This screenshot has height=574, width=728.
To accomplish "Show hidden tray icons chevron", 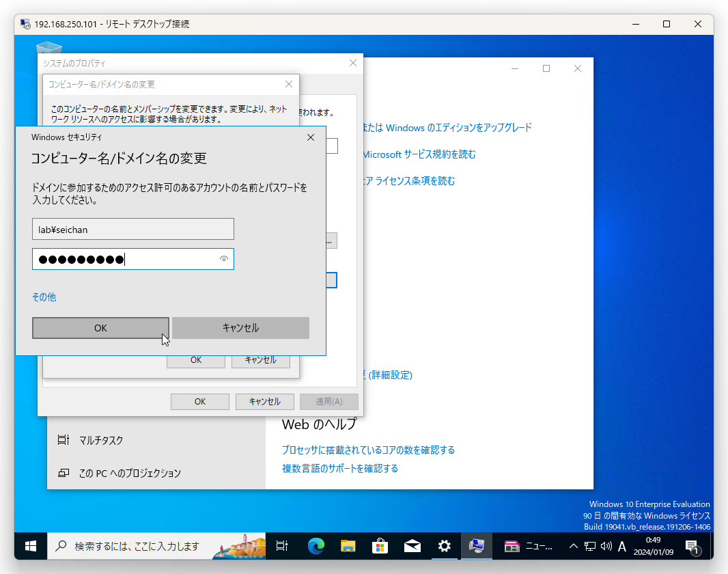I will [x=574, y=546].
